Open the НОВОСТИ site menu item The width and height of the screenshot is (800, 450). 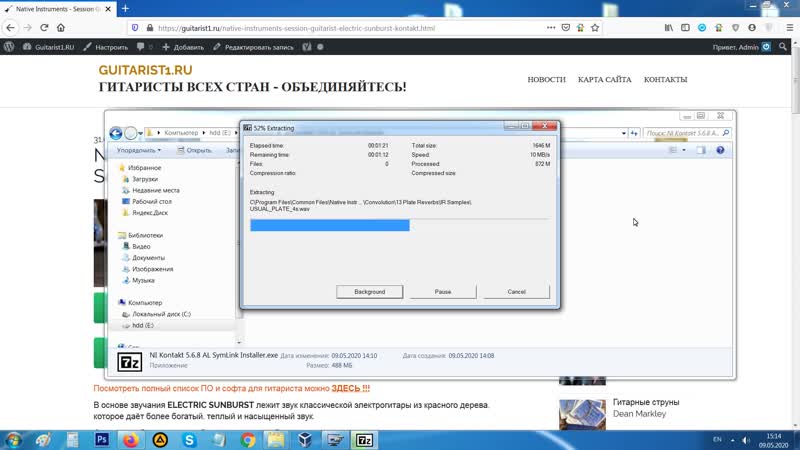point(546,80)
